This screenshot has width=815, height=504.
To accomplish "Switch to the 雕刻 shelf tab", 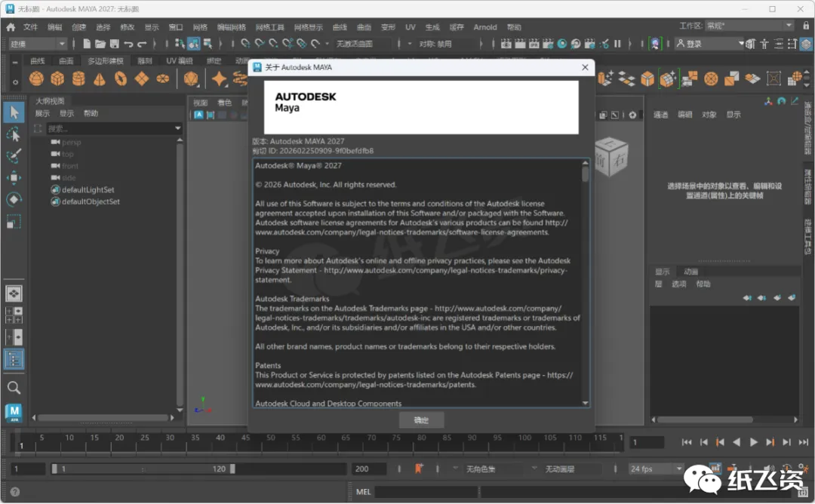I will (145, 60).
